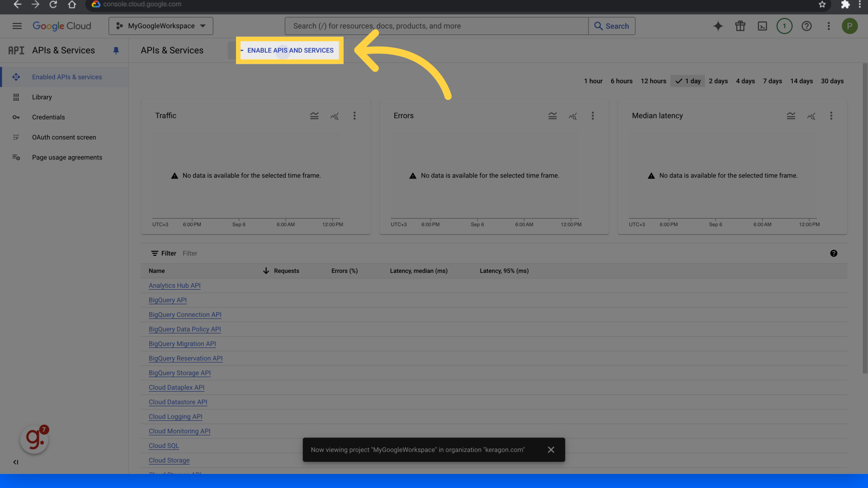This screenshot has width=868, height=488.
Task: Focus the resource search field
Action: pyautogui.click(x=436, y=26)
